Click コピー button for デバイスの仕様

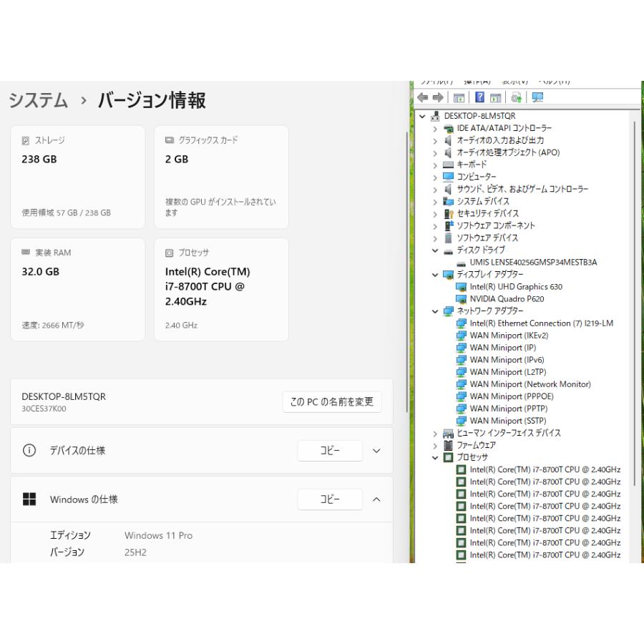point(330,451)
